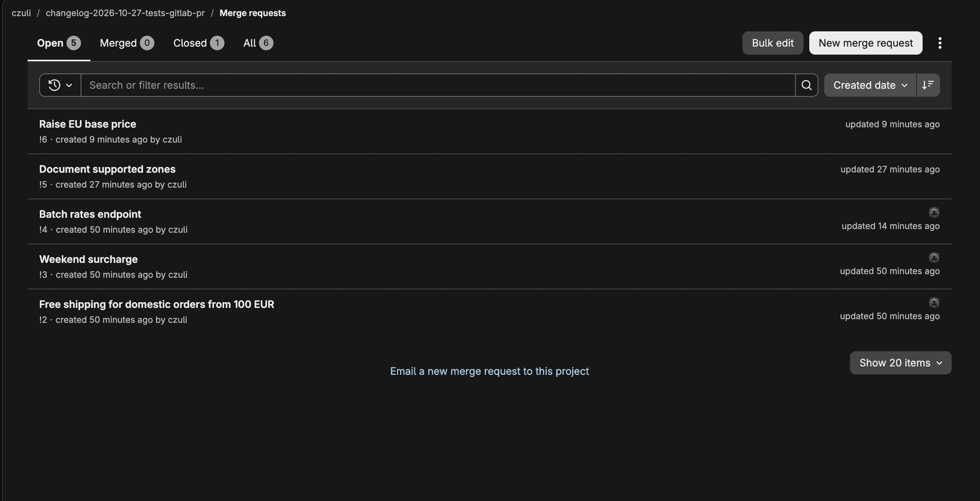
Task: Click the search magnifier icon
Action: (806, 85)
